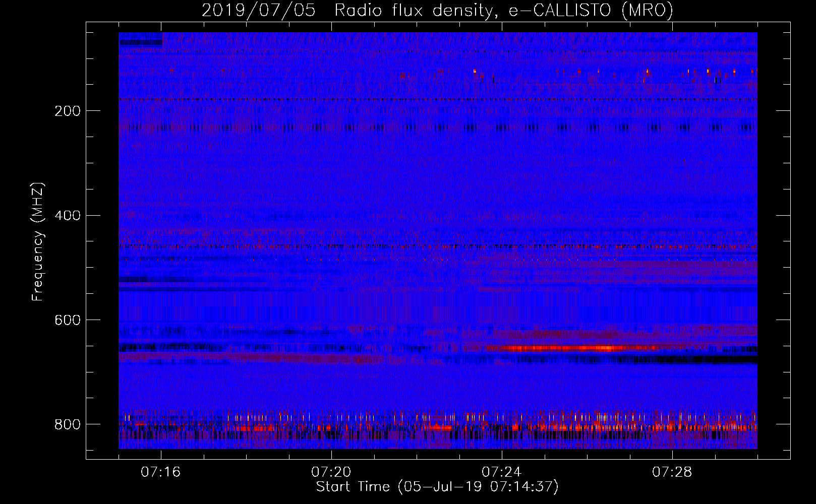This screenshot has height=504, width=816.
Task: Click the 600 frequency tick label
Action: click(x=68, y=321)
